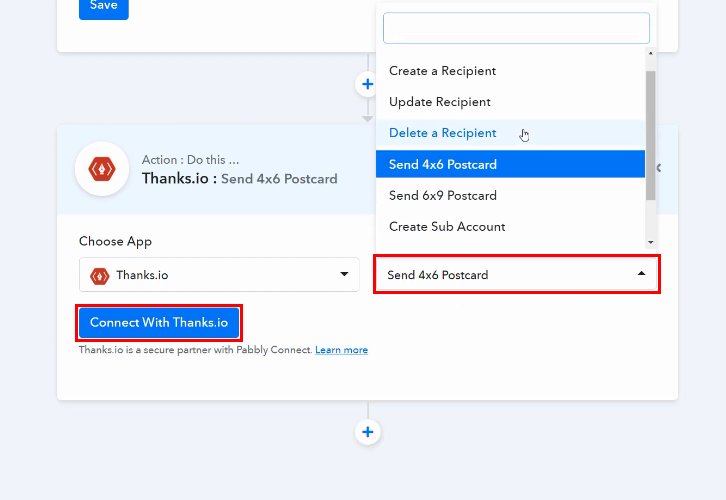Pick Send 4x6 Postcard in dropdown list
The width and height of the screenshot is (726, 500).
click(x=510, y=164)
